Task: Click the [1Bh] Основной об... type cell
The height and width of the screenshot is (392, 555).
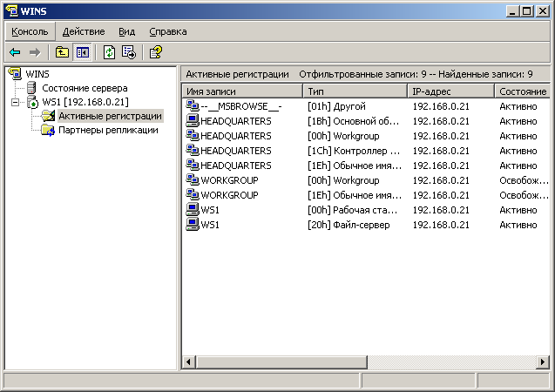Action: tap(353, 121)
